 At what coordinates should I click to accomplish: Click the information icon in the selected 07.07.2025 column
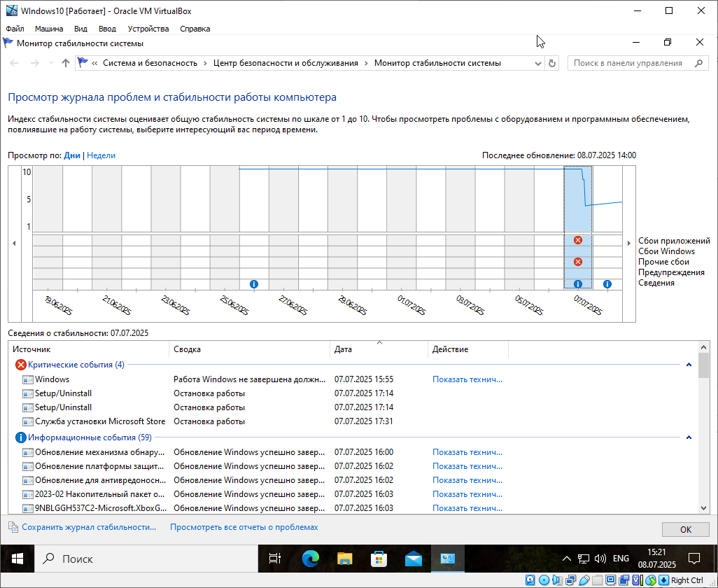pos(578,284)
